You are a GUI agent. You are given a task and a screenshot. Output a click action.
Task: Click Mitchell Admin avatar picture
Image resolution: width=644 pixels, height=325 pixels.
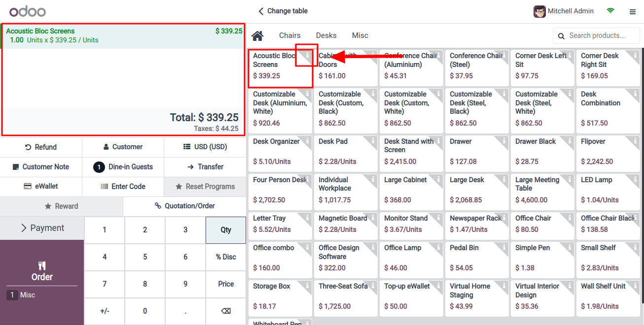[539, 11]
